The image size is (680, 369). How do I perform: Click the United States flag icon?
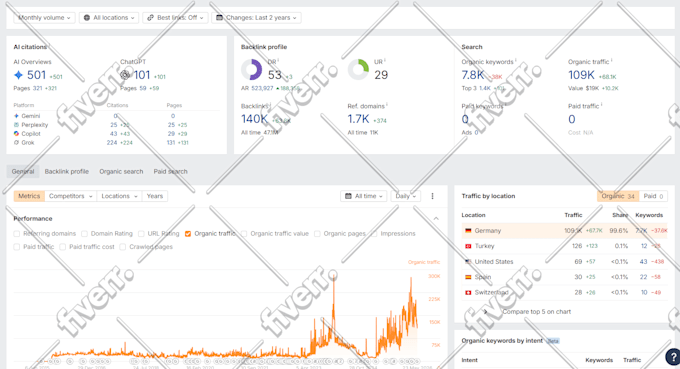click(468, 261)
